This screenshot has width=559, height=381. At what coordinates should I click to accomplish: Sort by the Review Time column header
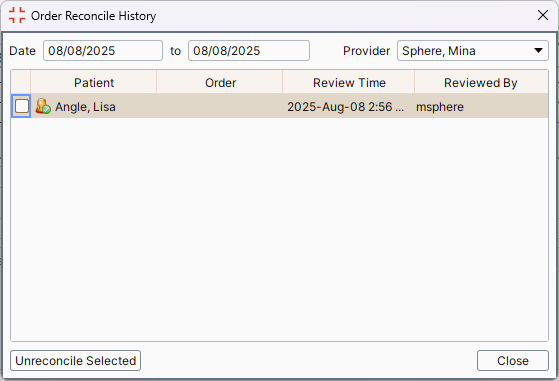(349, 82)
